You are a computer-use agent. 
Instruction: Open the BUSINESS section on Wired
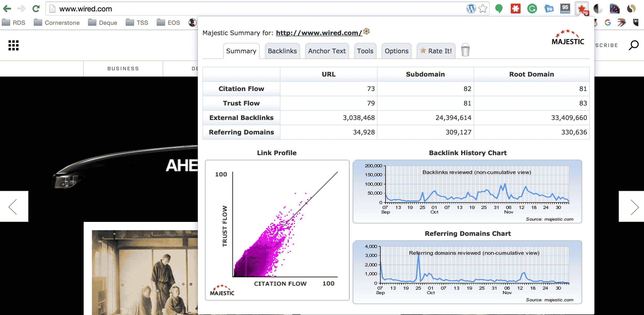(x=123, y=69)
